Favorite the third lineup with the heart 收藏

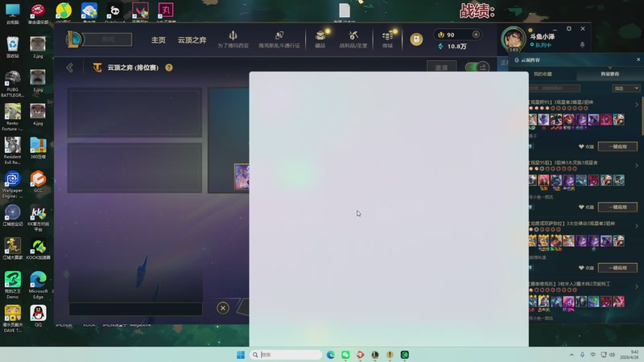click(x=586, y=268)
